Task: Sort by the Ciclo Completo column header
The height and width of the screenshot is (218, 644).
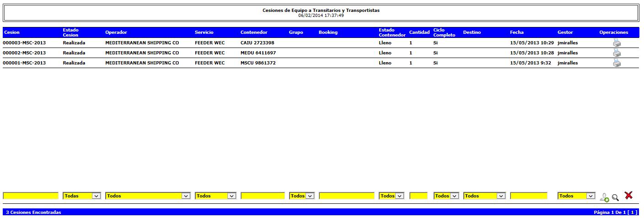Action: point(445,32)
